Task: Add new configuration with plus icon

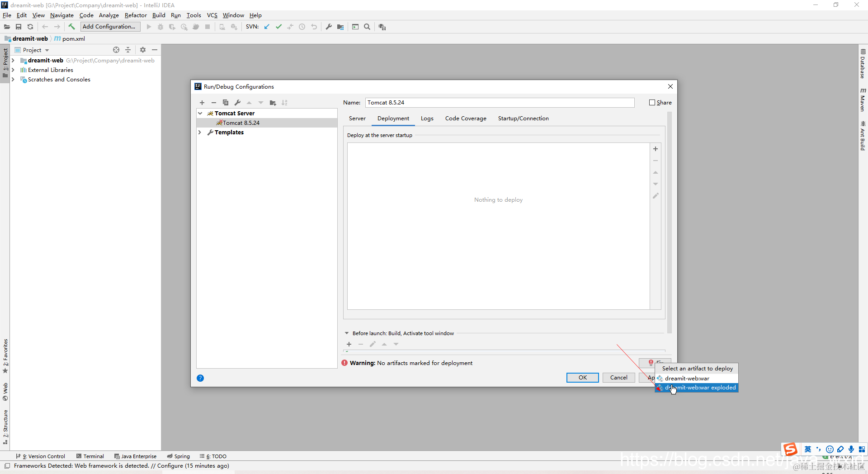Action: [x=202, y=103]
